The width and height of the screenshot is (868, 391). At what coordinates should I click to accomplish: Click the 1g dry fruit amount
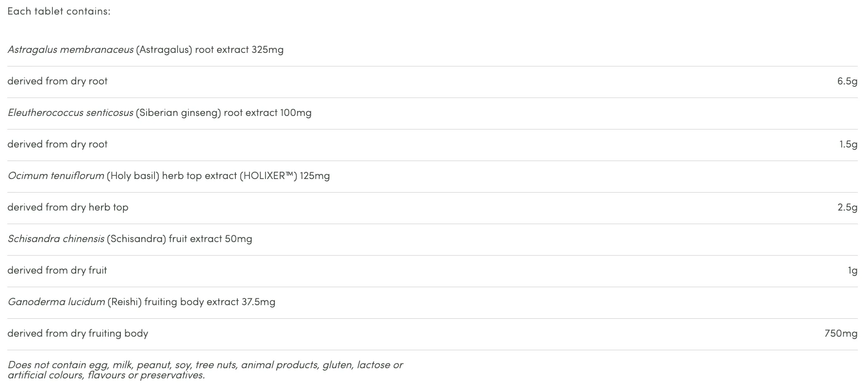tap(852, 271)
